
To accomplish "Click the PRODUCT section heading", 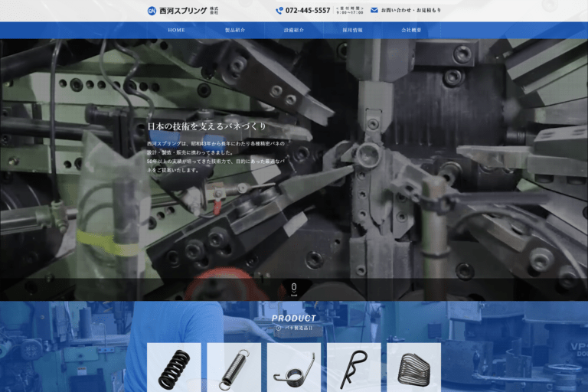I will [x=294, y=318].
